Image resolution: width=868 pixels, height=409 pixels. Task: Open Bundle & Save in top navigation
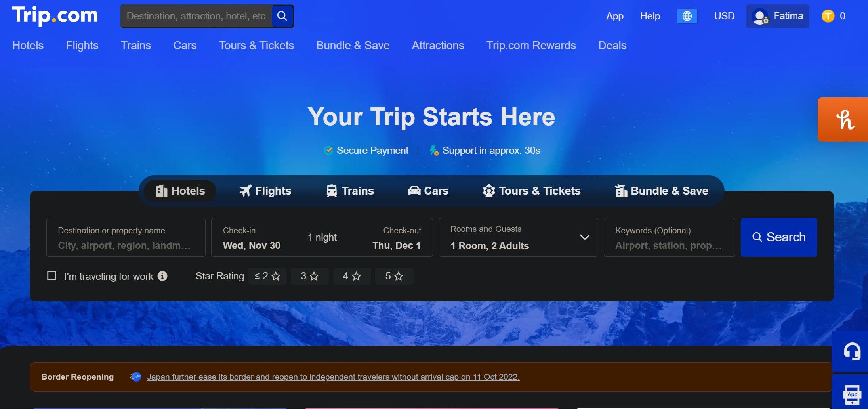[x=353, y=46]
